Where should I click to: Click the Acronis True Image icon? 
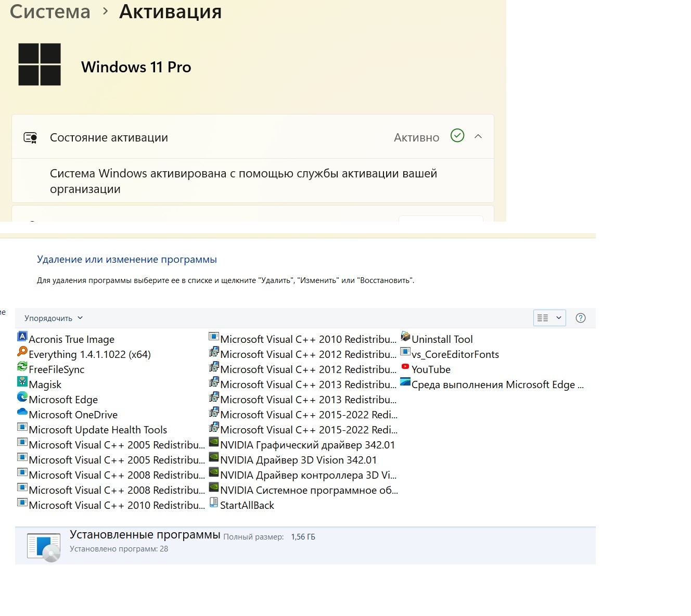click(22, 337)
